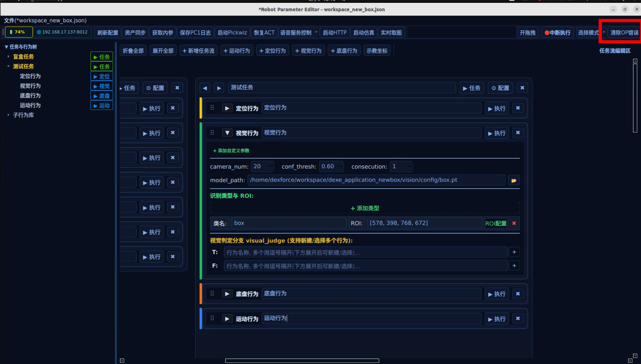This screenshot has width=641, height=364.
Task: Click 获取内参 in toolbar
Action: (163, 33)
